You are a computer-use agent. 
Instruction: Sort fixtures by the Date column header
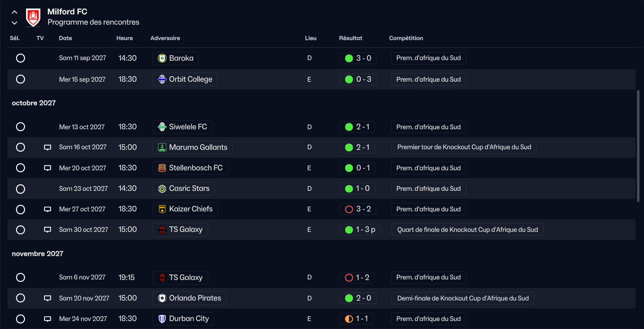(66, 38)
